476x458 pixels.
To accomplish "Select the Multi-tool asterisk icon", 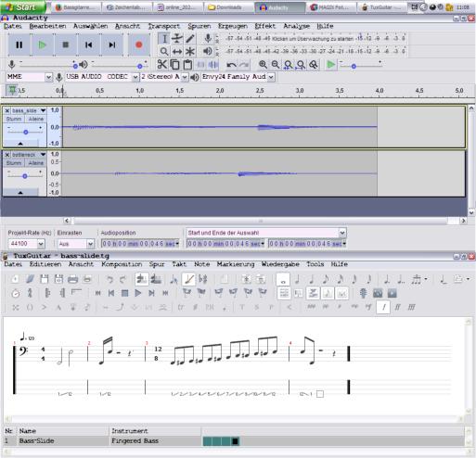I will pyautogui.click(x=190, y=51).
